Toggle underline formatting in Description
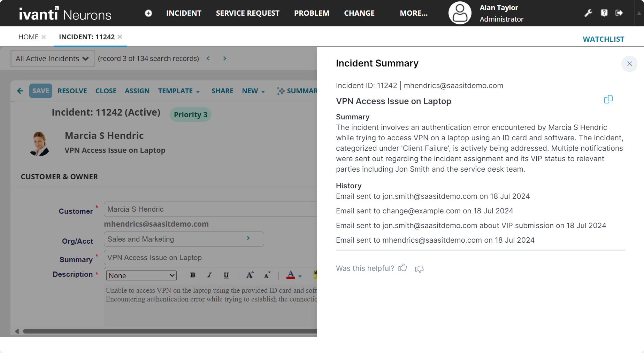 pyautogui.click(x=226, y=275)
